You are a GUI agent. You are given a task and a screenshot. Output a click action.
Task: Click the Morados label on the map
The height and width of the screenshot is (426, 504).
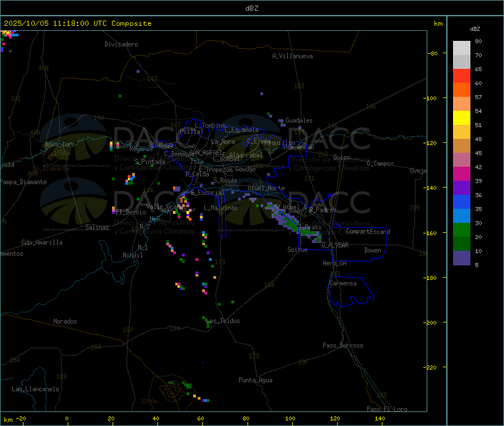click(65, 321)
